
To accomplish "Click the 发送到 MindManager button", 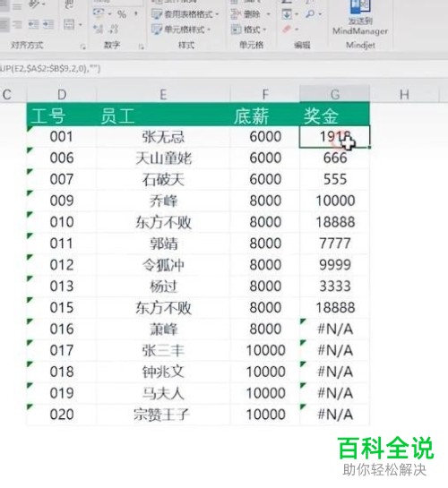I will [x=360, y=17].
